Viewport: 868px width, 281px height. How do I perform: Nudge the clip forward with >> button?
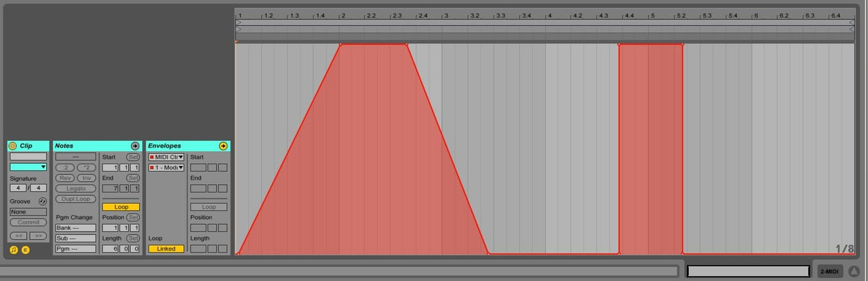[x=38, y=236]
